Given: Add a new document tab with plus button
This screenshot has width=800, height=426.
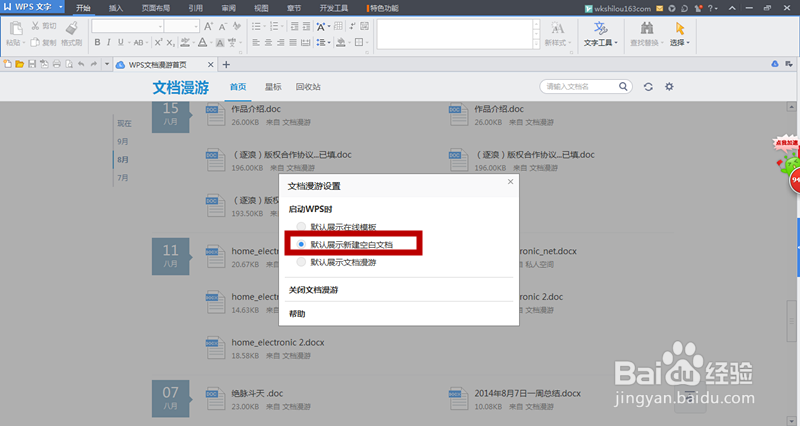Looking at the screenshot, I should [x=226, y=64].
